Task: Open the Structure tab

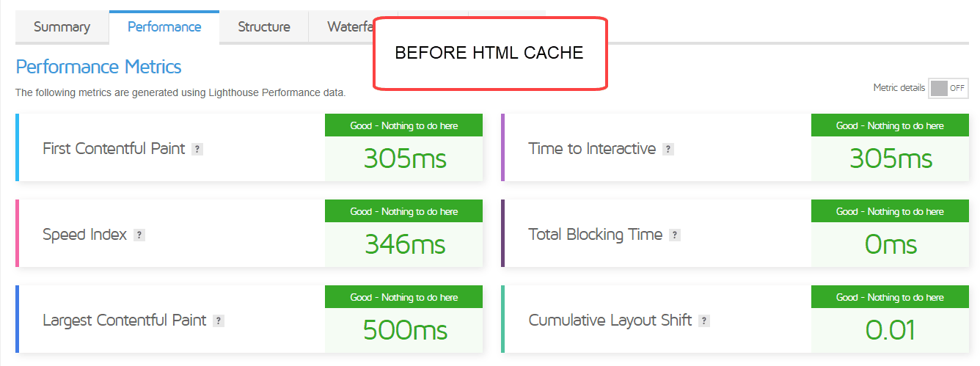Action: coord(264,27)
